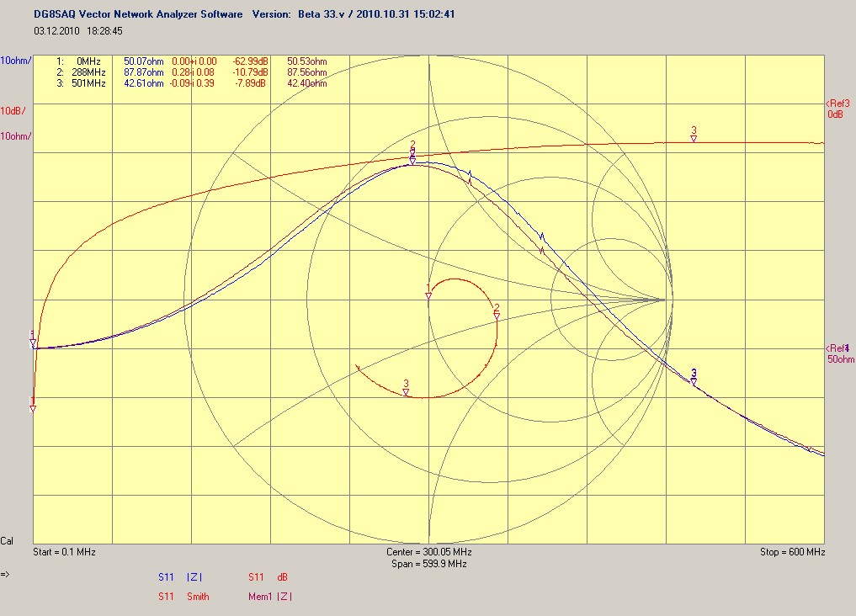Click the Start = 0.1 MHz frequency label

click(x=65, y=552)
